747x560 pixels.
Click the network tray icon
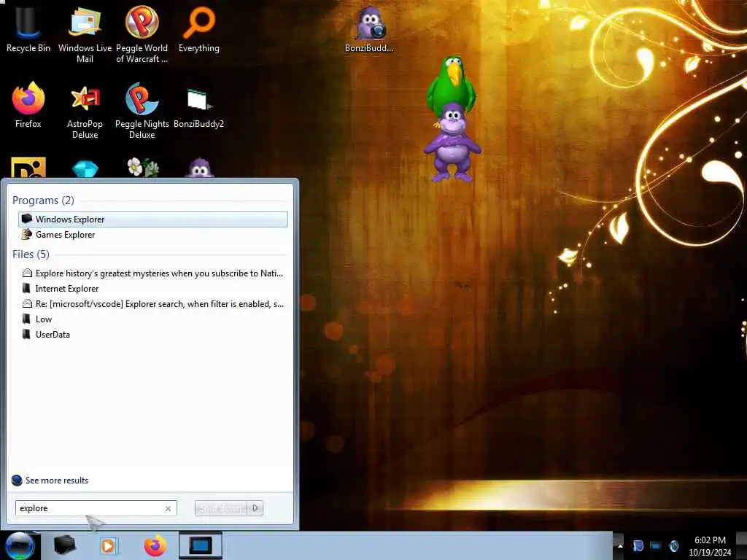[656, 545]
